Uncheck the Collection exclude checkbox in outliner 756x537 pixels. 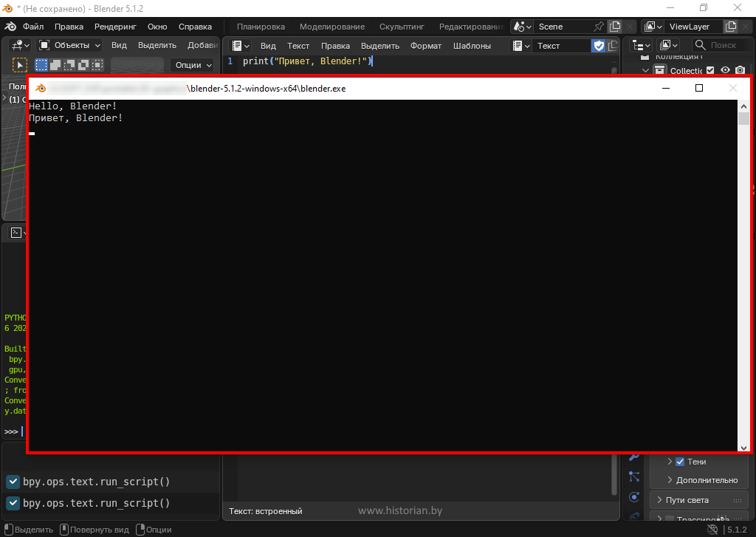point(710,70)
